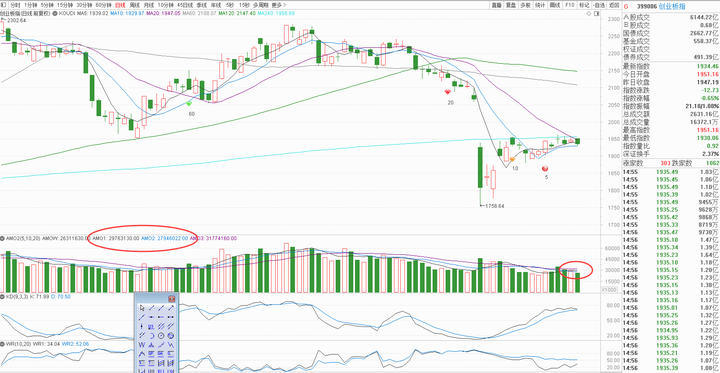Select the arrow pointer drawing tool
The height and width of the screenshot is (373, 720).
coord(142,308)
